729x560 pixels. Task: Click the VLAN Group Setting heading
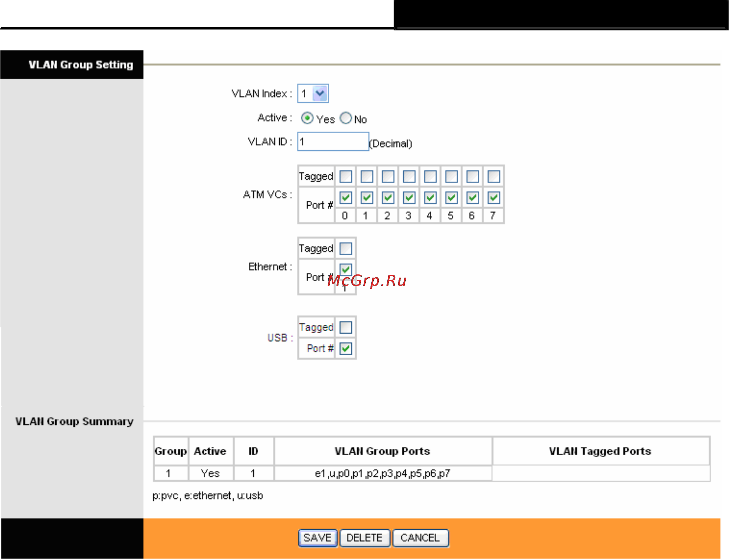pyautogui.click(x=81, y=65)
